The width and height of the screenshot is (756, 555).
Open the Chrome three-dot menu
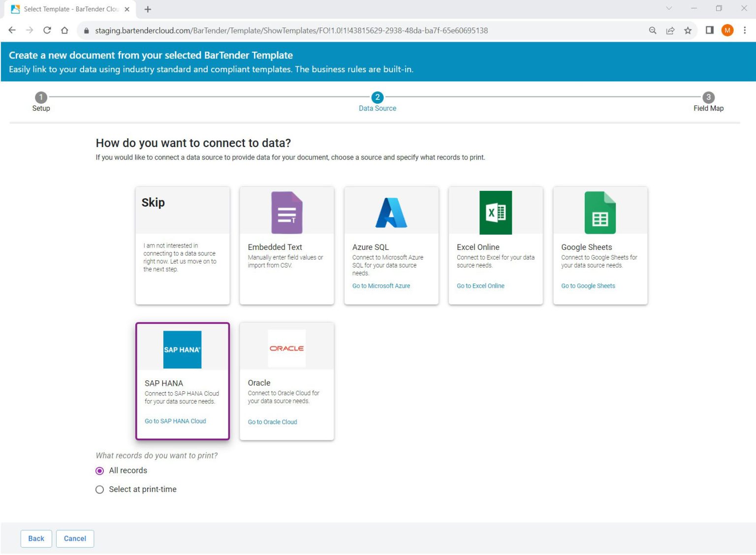[745, 31]
